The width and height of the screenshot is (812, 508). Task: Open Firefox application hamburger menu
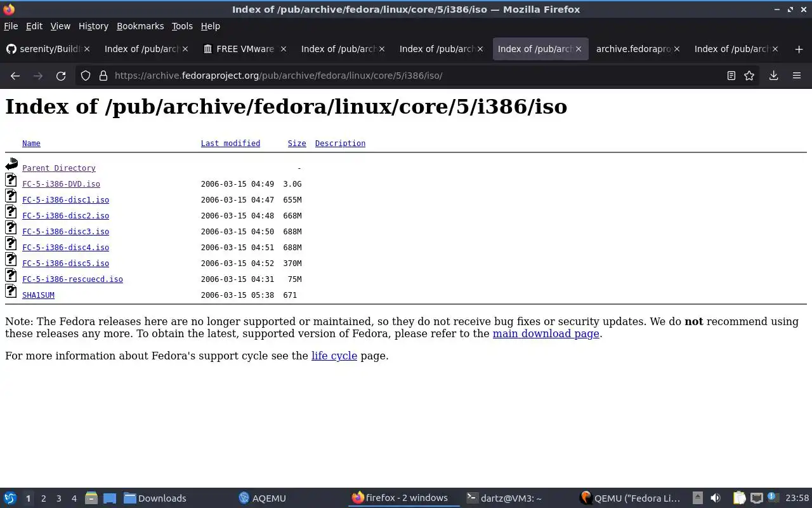[x=797, y=76]
